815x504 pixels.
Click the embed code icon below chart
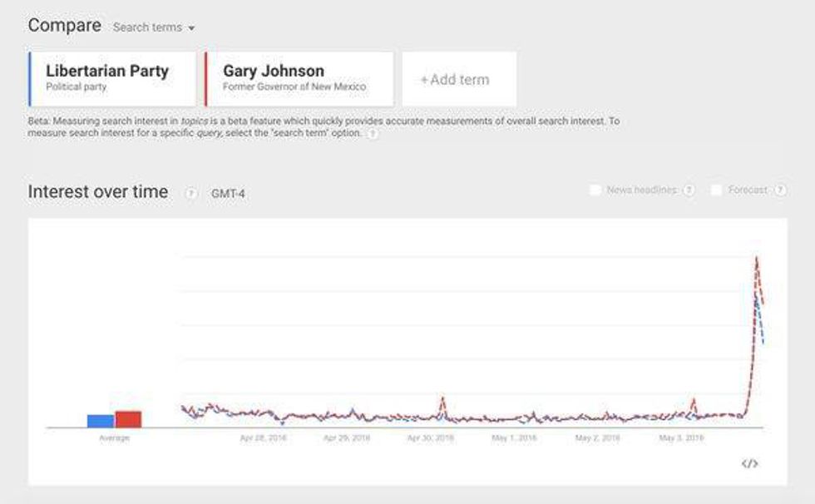click(749, 463)
